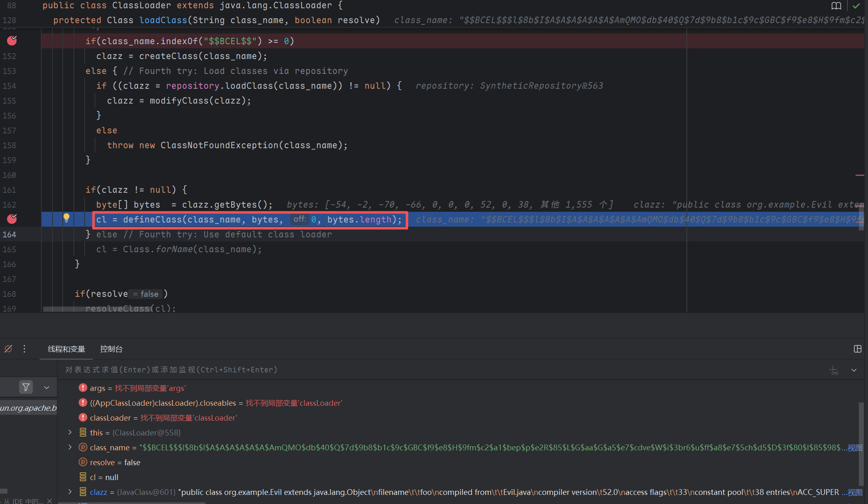
Task: Toggle the breakpoint on the defineClass line
Action: (x=12, y=219)
